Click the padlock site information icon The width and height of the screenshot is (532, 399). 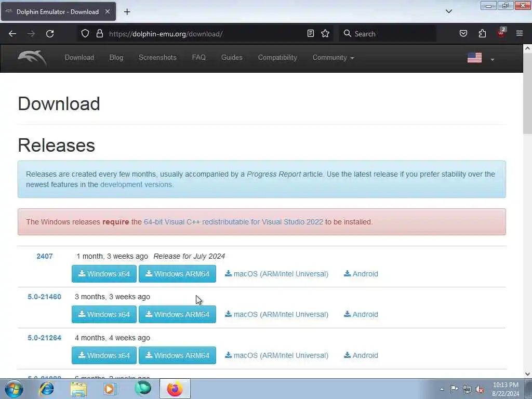99,33
